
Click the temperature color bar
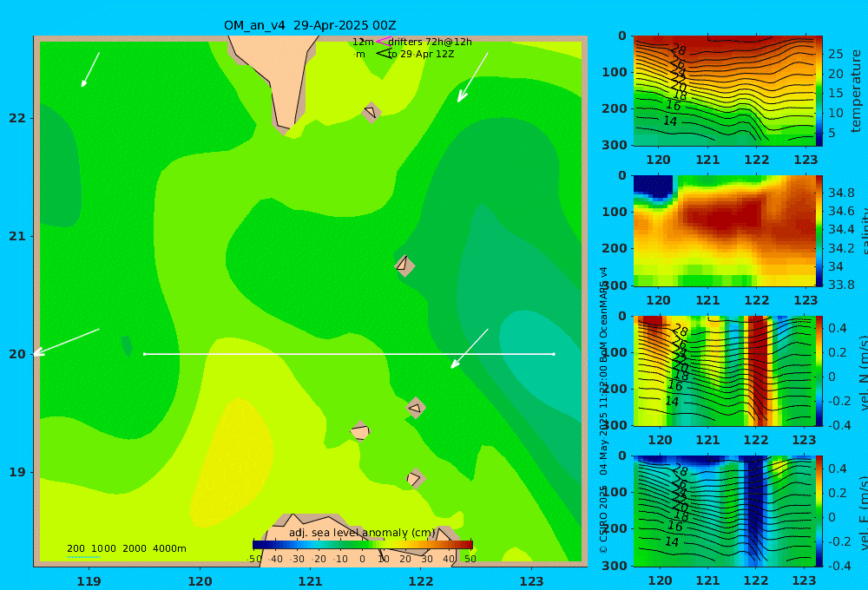[x=819, y=91]
